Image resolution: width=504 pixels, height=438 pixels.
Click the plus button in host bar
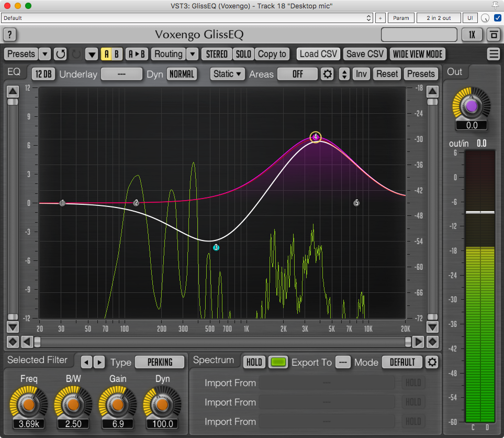(380, 18)
